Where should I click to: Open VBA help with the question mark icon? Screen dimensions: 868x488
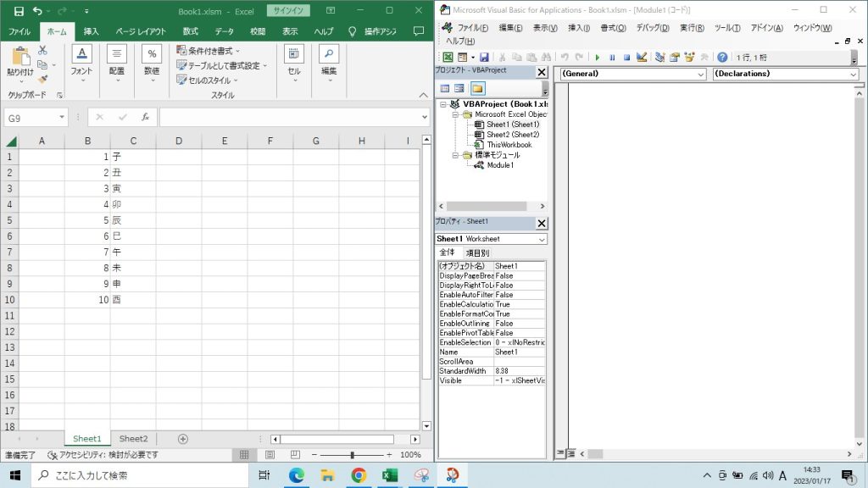tap(722, 58)
